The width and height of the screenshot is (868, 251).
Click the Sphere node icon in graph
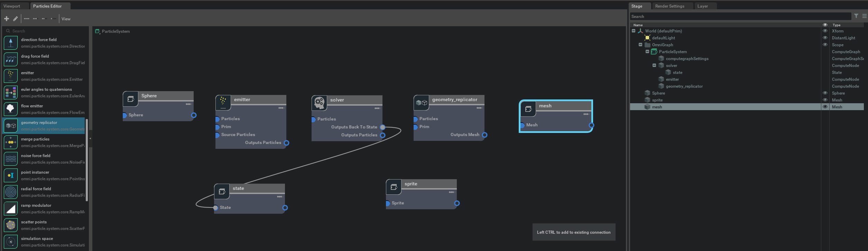(131, 99)
